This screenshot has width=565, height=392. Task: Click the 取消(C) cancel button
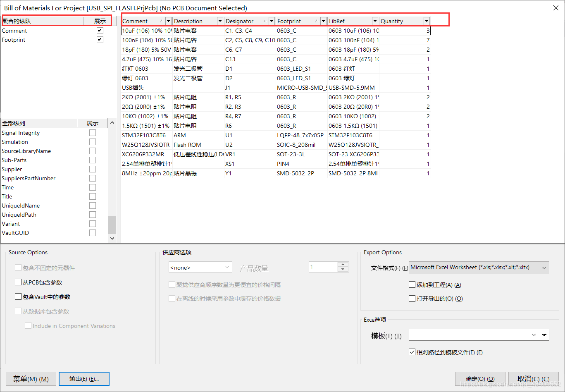point(533,379)
